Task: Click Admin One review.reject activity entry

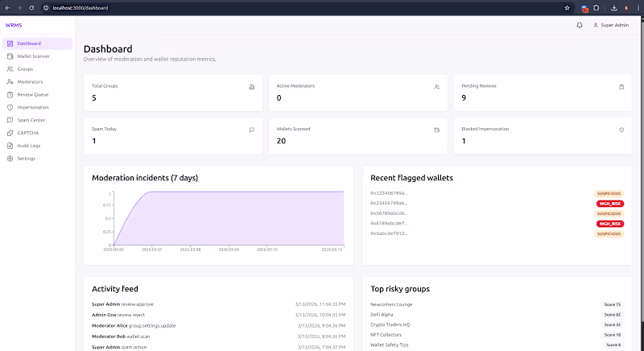Action: pyautogui.click(x=218, y=315)
